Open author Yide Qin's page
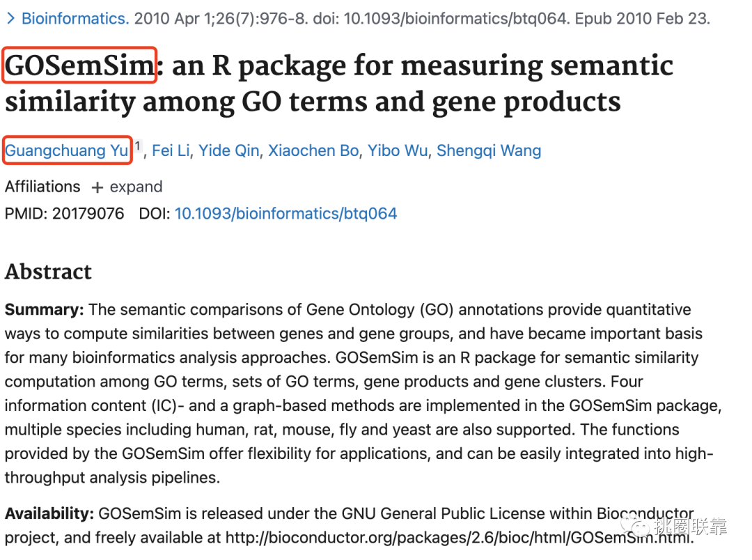Viewport: 752px width, 560px height. point(228,150)
